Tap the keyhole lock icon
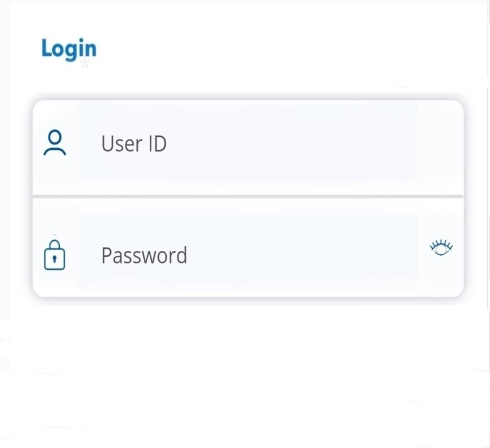 coord(55,255)
